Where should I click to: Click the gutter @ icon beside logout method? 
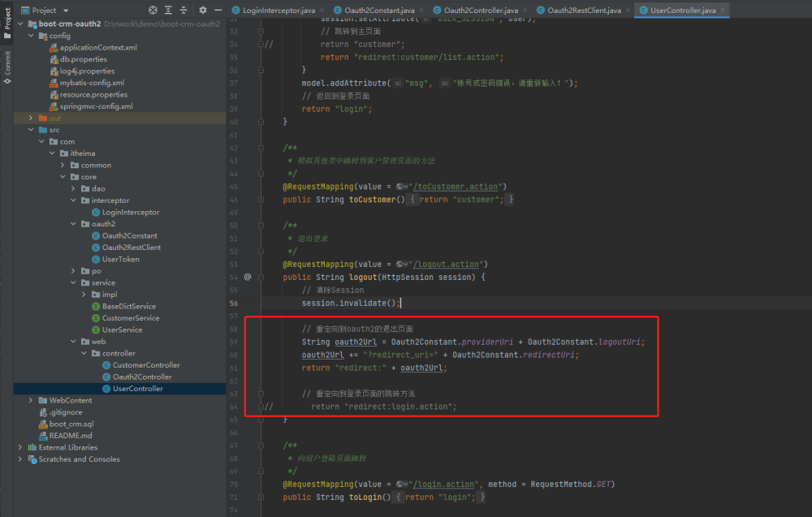pyautogui.click(x=248, y=277)
